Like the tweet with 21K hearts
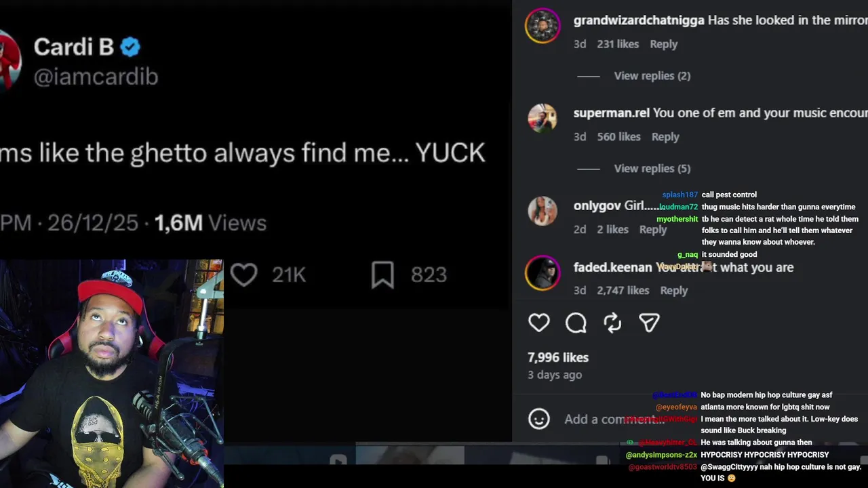Image resolution: width=868 pixels, height=488 pixels. pos(244,274)
